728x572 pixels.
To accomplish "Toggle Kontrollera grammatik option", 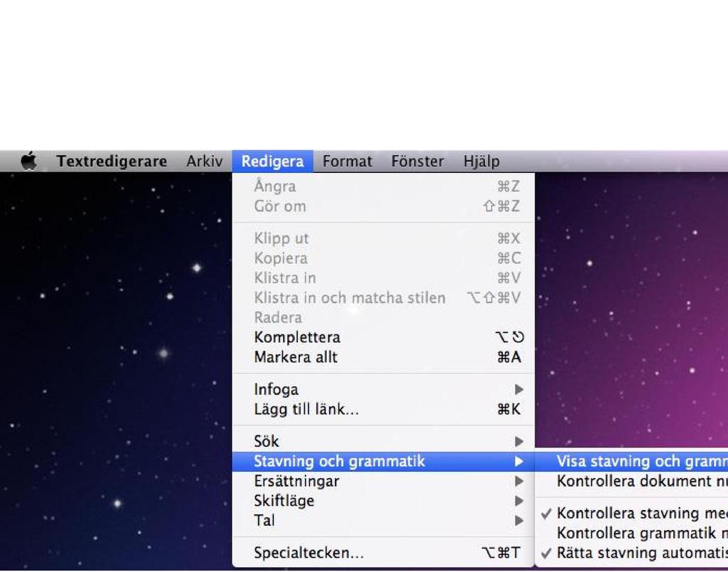I will (x=631, y=533).
